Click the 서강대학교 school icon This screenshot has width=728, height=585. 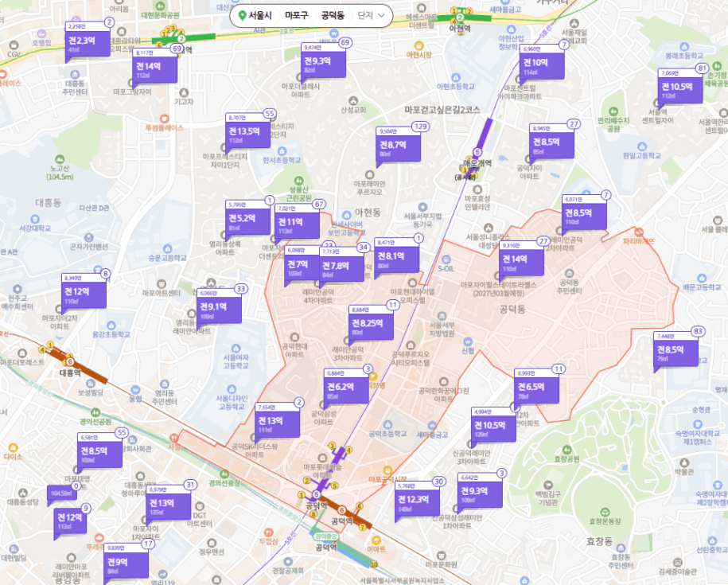tap(35, 219)
